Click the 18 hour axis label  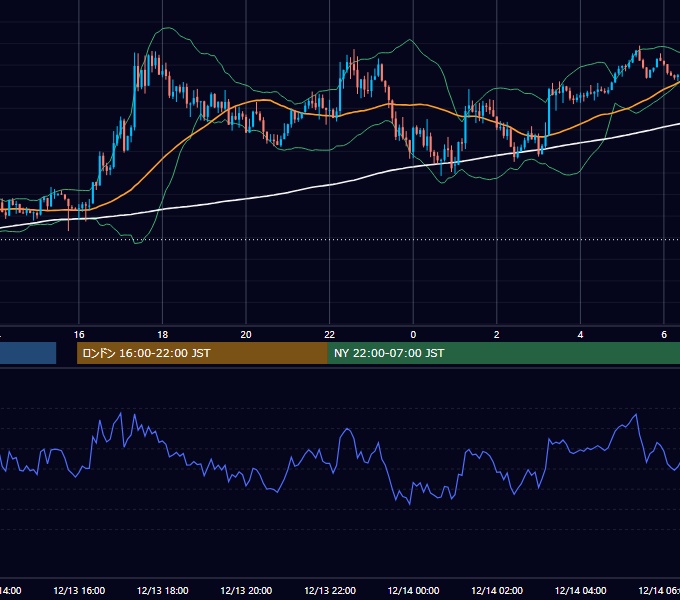(162, 335)
